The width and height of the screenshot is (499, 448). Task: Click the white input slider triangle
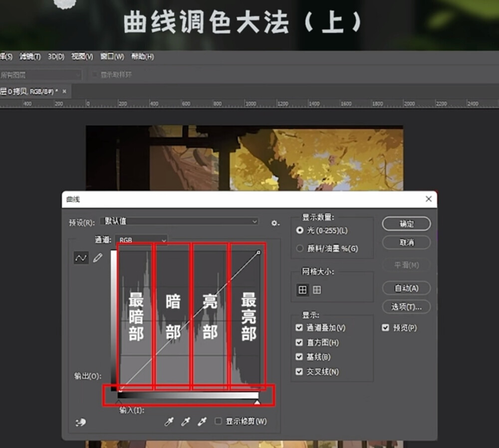click(256, 402)
